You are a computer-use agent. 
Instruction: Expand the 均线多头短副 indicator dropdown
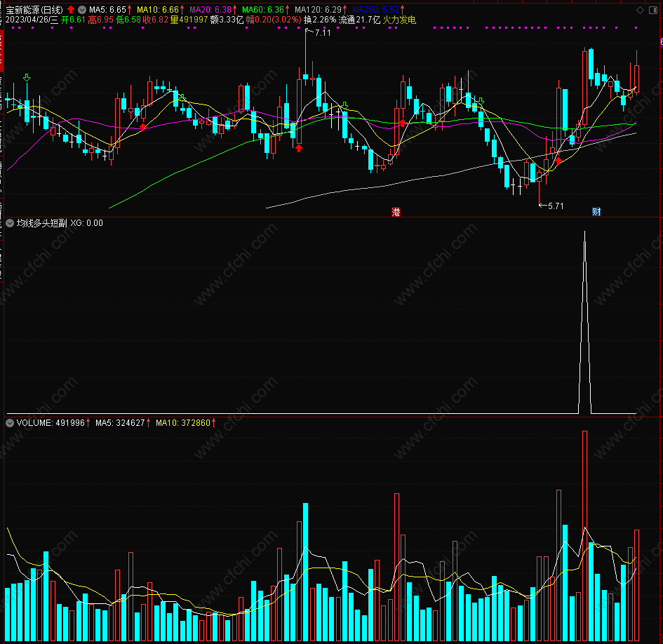click(x=10, y=223)
